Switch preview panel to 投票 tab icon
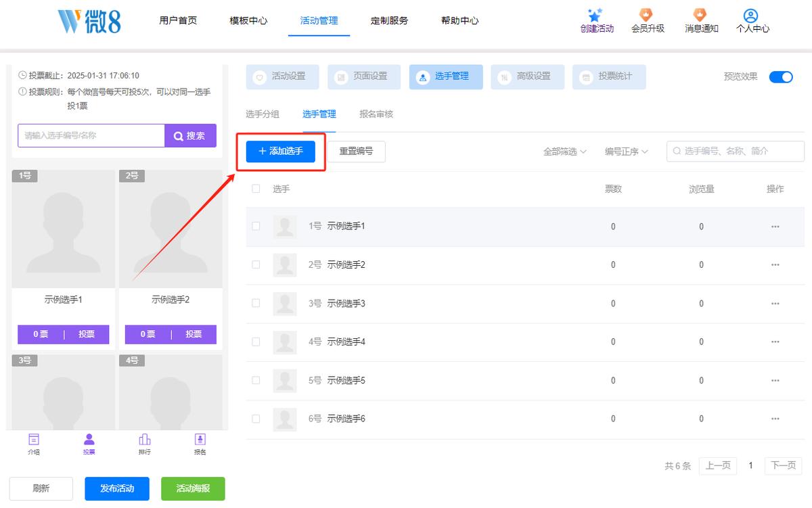This screenshot has width=812, height=508. [89, 440]
